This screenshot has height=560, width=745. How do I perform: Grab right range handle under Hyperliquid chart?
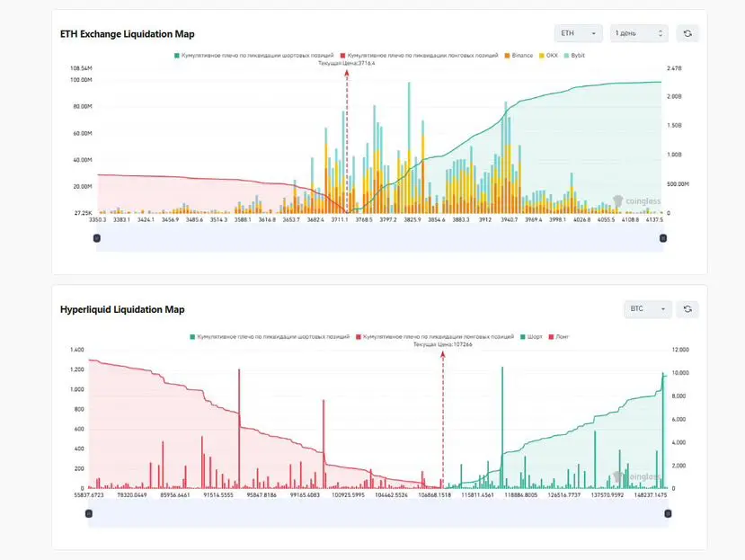[x=668, y=514]
